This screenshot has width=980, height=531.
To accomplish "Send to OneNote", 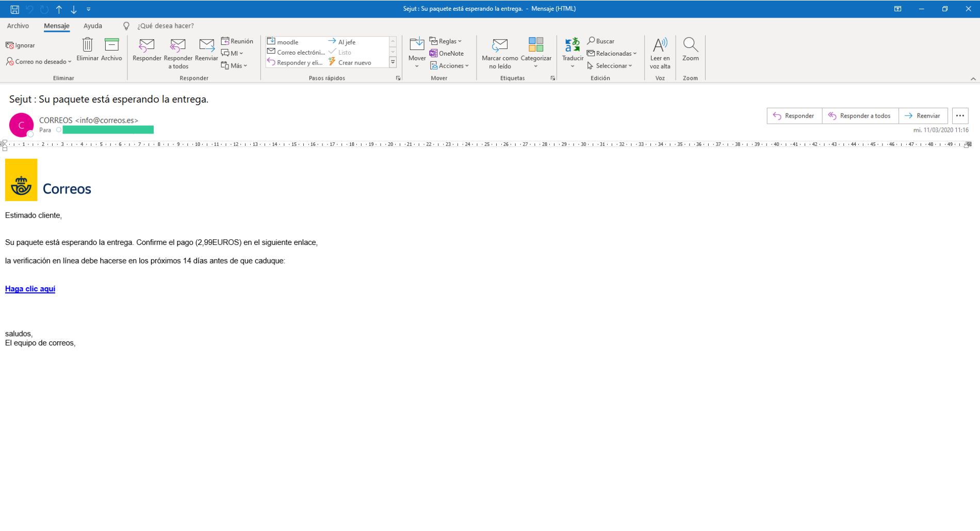I will tap(447, 54).
